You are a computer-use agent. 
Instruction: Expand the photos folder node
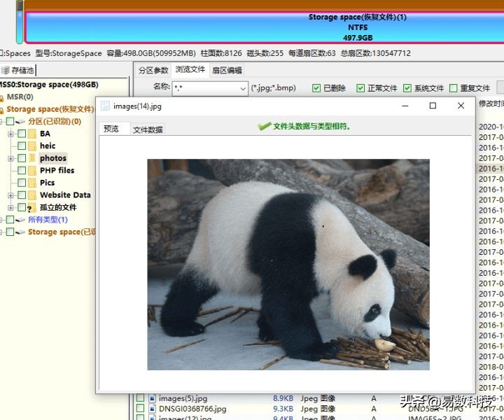10,158
